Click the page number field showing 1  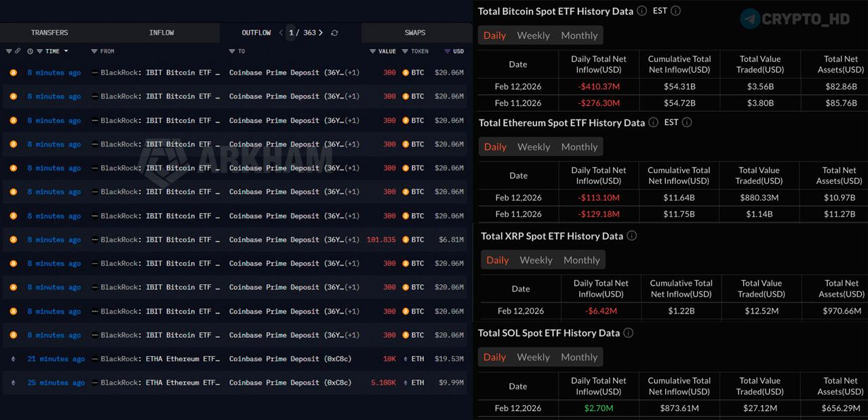[291, 33]
